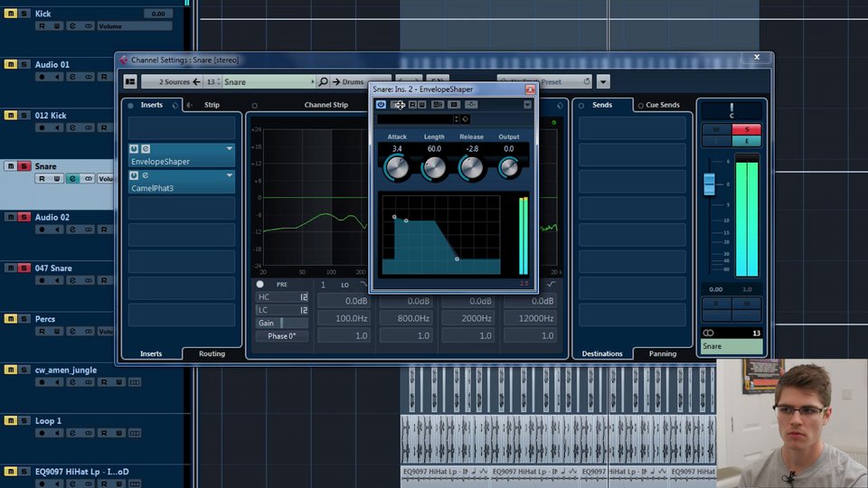Switch to the Panning tab
Image resolution: width=868 pixels, height=488 pixels.
663,353
